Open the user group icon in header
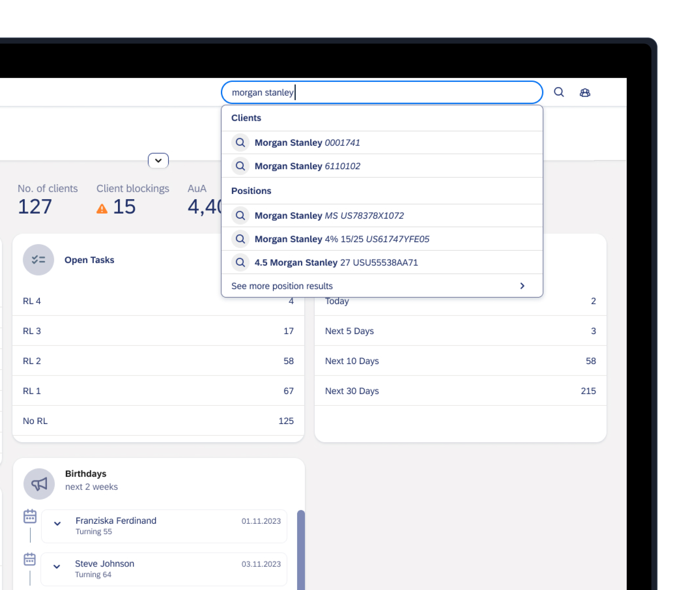The height and width of the screenshot is (590, 700). (584, 93)
